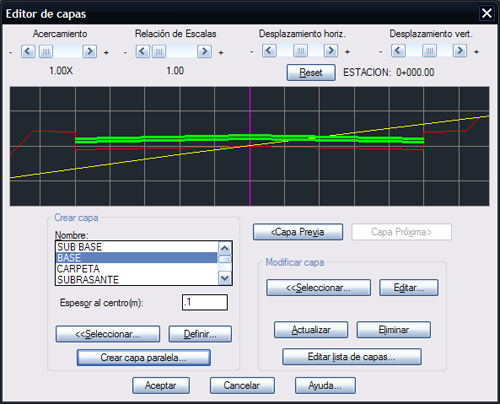Click the left arrow of Desplazamiento vert.
Image resolution: width=500 pixels, height=404 pixels.
point(398,51)
